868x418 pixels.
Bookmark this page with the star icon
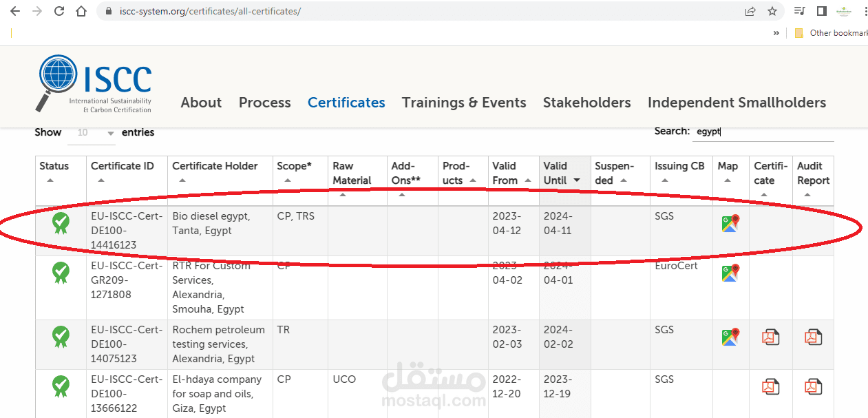[x=772, y=11]
